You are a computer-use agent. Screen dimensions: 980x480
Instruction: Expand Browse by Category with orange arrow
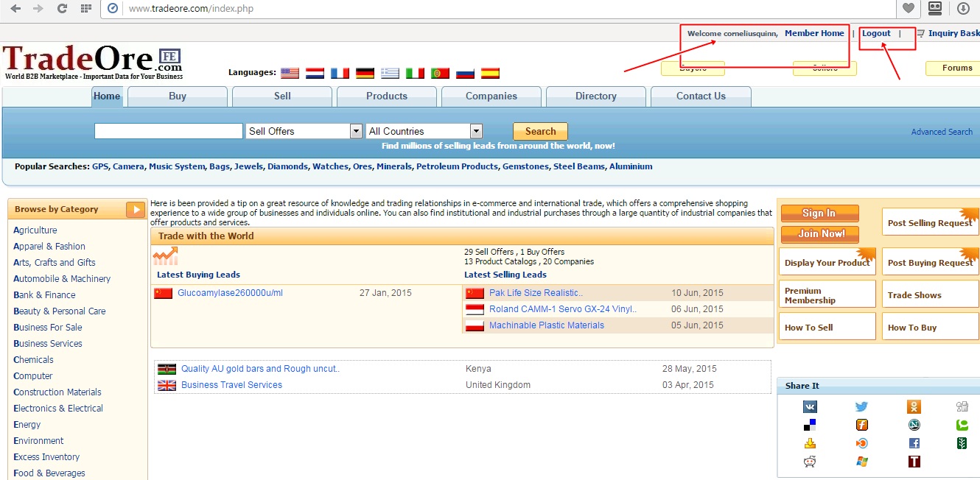click(136, 210)
